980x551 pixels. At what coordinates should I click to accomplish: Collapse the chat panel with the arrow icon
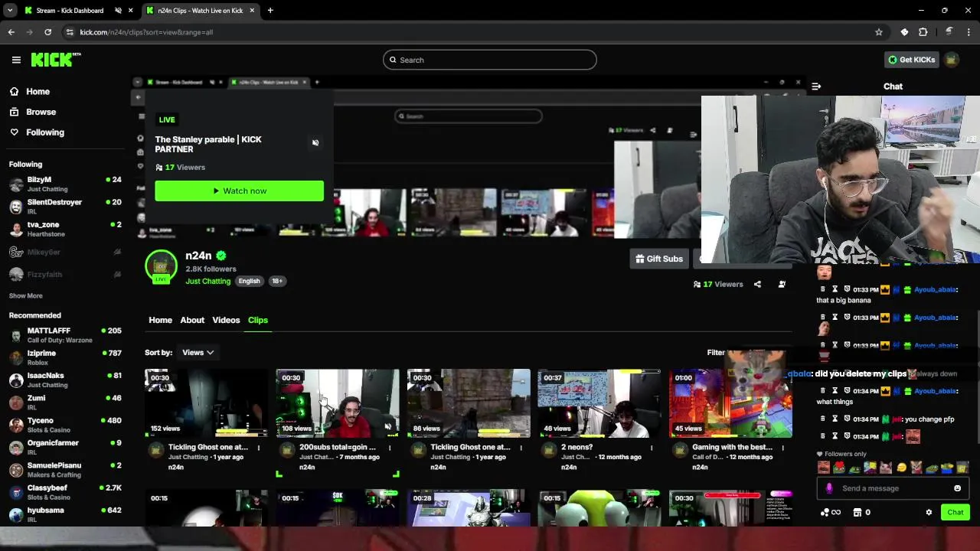(816, 86)
